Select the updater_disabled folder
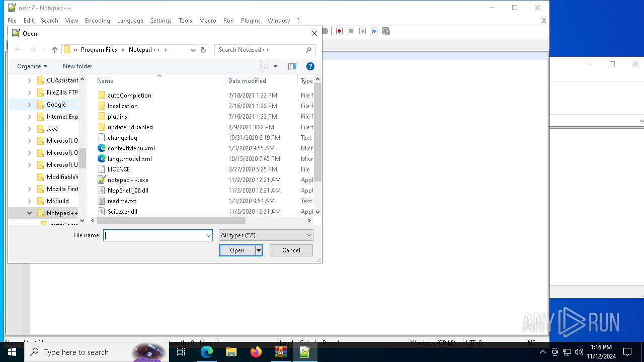Image resolution: width=644 pixels, height=362 pixels. (130, 127)
